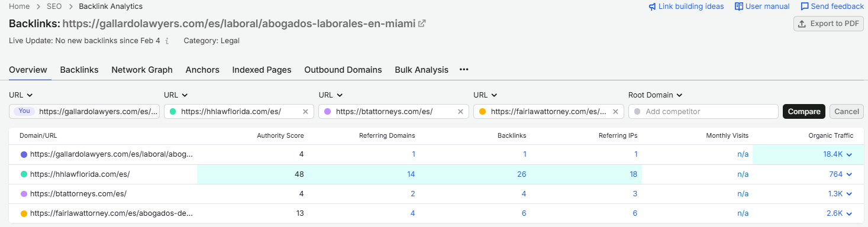Open the URL dropdown above the hhlawflorida field
Image resolution: width=868 pixels, height=227 pixels.
pos(176,95)
